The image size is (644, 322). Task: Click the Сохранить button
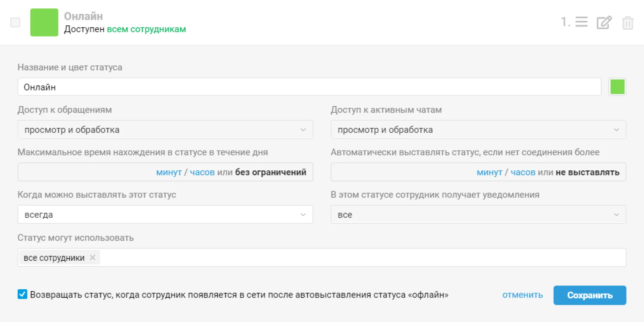(590, 295)
